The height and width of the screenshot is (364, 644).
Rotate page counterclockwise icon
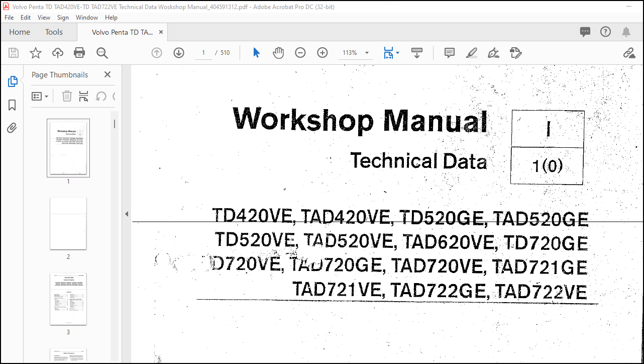[101, 96]
